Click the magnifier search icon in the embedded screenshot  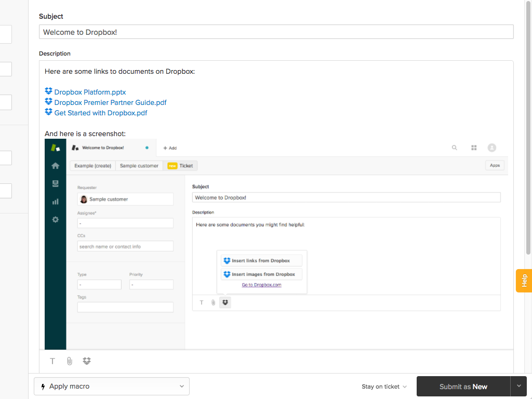pyautogui.click(x=454, y=148)
